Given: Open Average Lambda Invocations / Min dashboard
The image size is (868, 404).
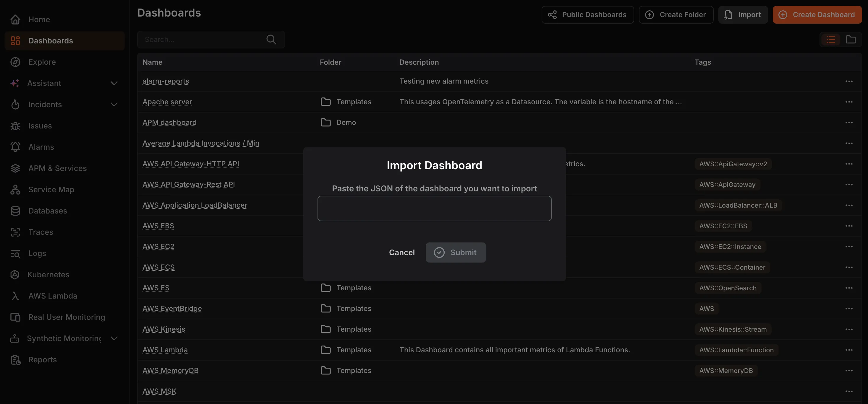Looking at the screenshot, I should [x=201, y=143].
